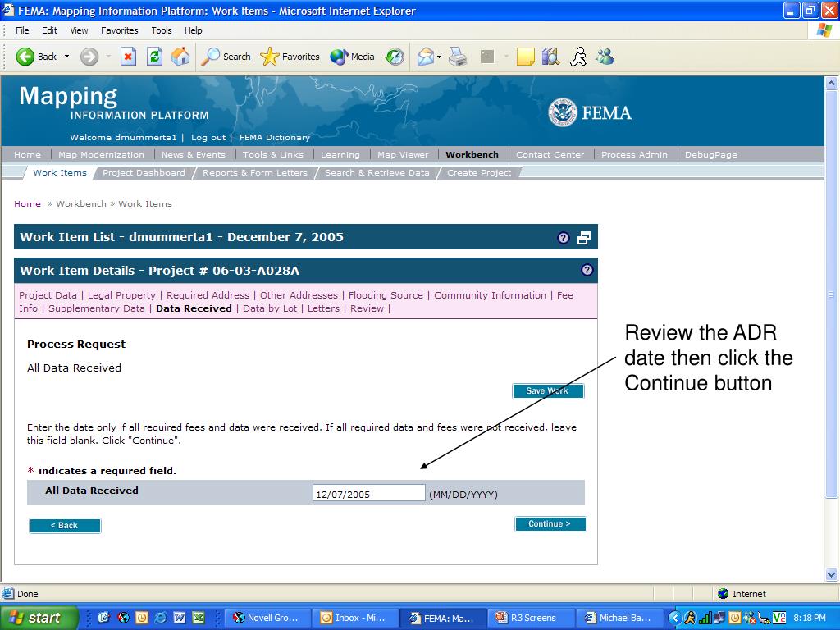Open the View menu

point(79,30)
